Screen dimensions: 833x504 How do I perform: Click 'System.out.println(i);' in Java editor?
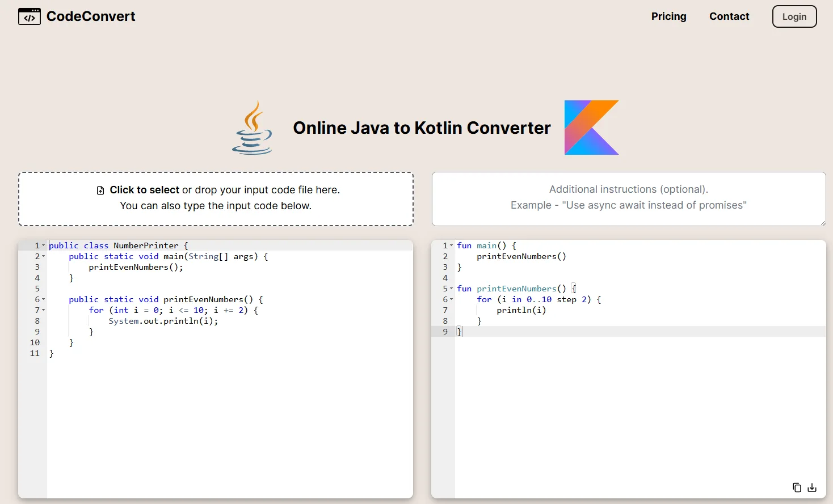(163, 321)
